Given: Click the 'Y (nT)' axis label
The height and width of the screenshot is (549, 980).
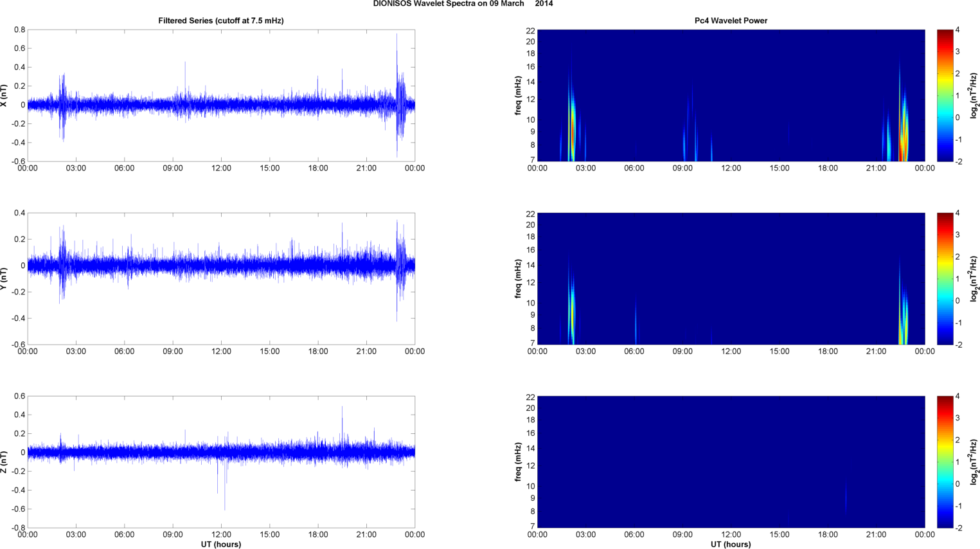Looking at the screenshot, I should point(4,278).
